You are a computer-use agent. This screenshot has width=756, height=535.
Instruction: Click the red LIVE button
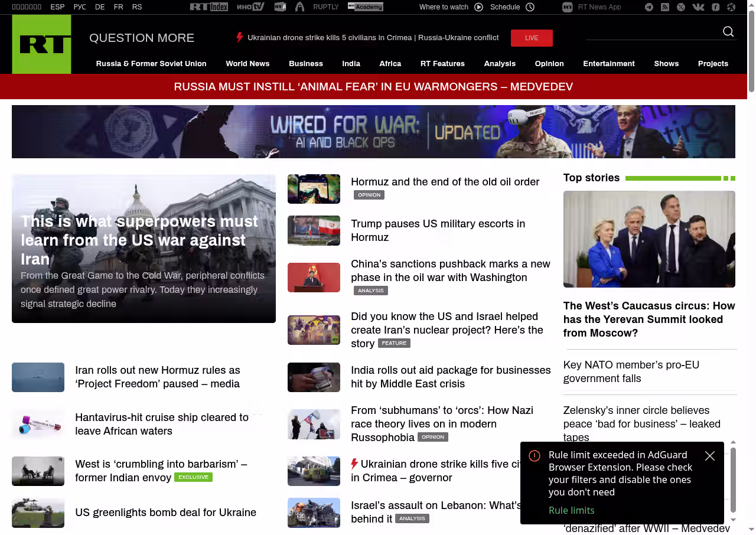532,38
